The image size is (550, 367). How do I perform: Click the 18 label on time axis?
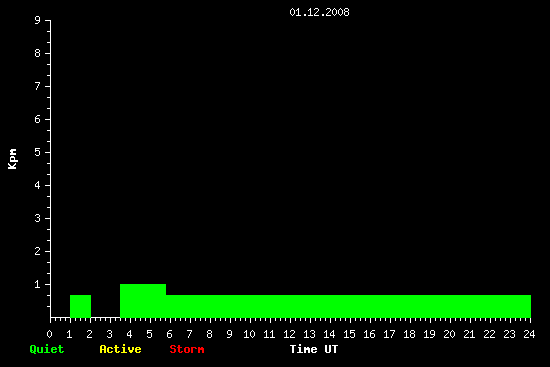[409, 334]
